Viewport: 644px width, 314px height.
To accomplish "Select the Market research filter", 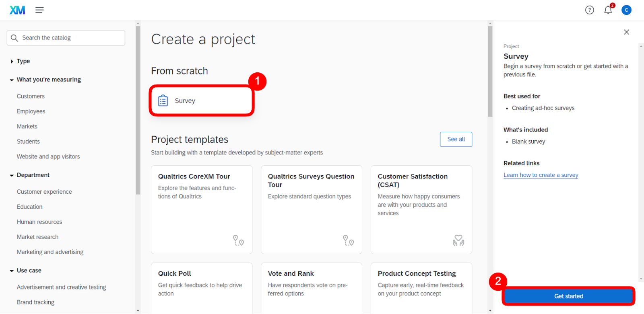I will pos(37,237).
